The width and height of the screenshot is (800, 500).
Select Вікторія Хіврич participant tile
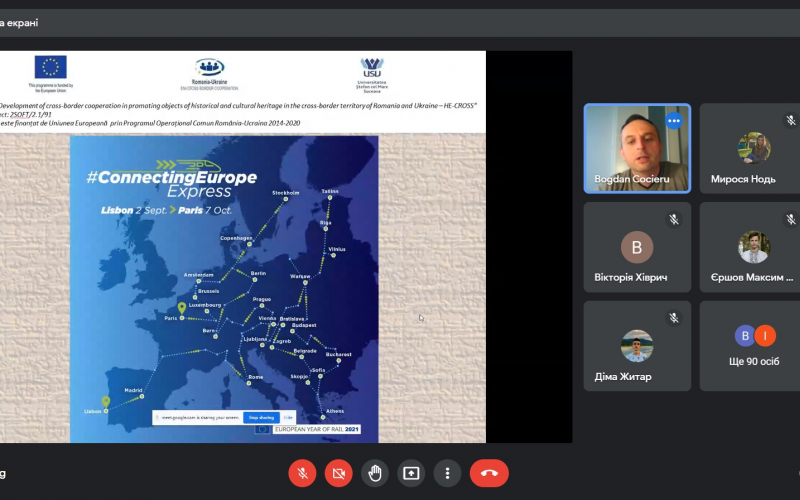(x=637, y=247)
